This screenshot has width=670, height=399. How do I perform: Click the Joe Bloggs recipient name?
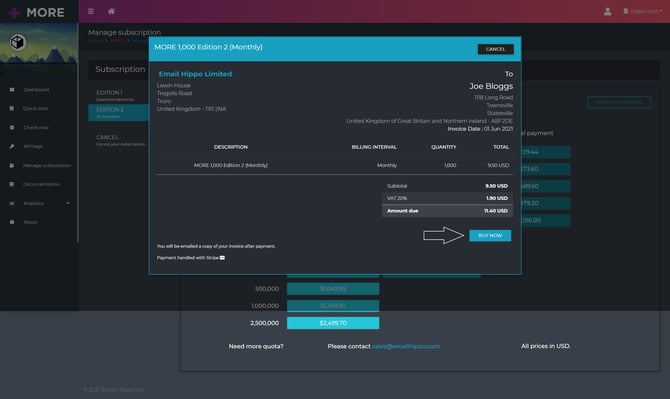(x=491, y=86)
